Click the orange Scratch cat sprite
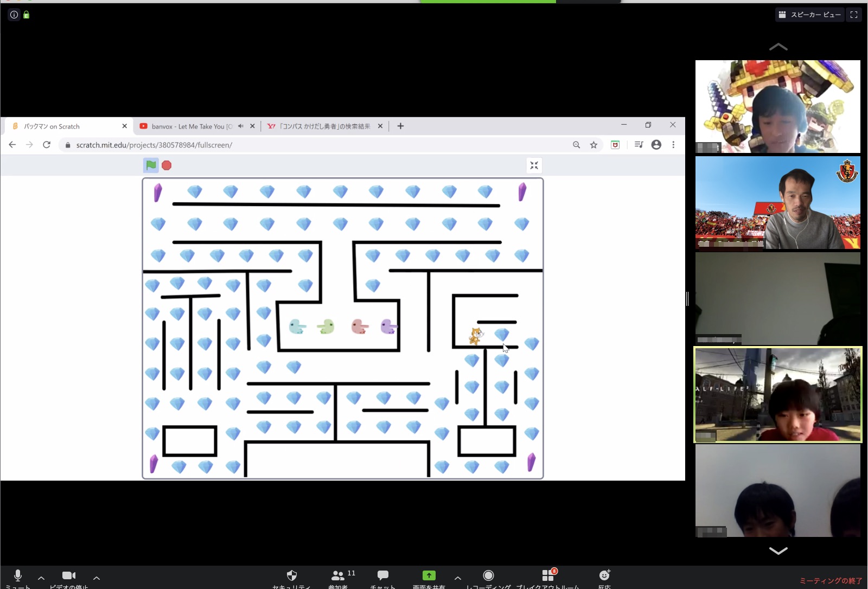 coord(476,336)
